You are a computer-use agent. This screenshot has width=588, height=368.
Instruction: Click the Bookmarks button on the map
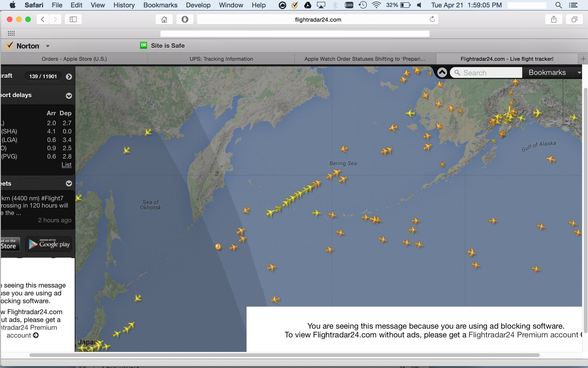[x=547, y=72]
